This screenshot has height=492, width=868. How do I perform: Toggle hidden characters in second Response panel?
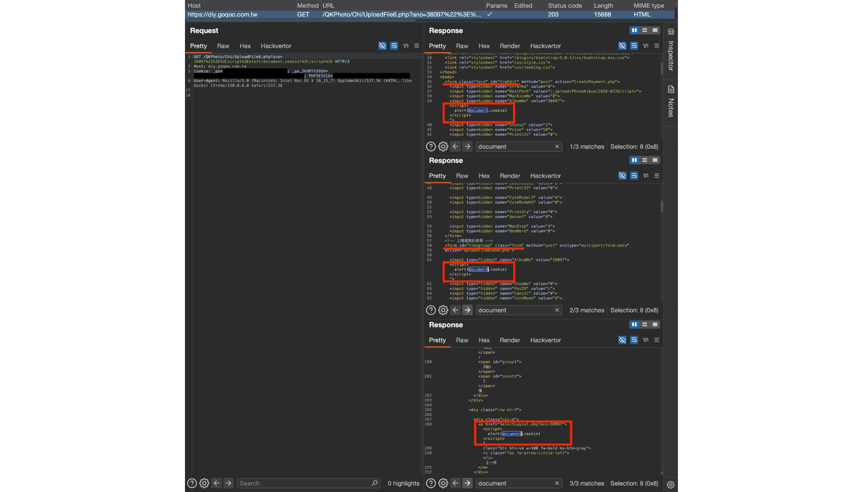point(622,176)
